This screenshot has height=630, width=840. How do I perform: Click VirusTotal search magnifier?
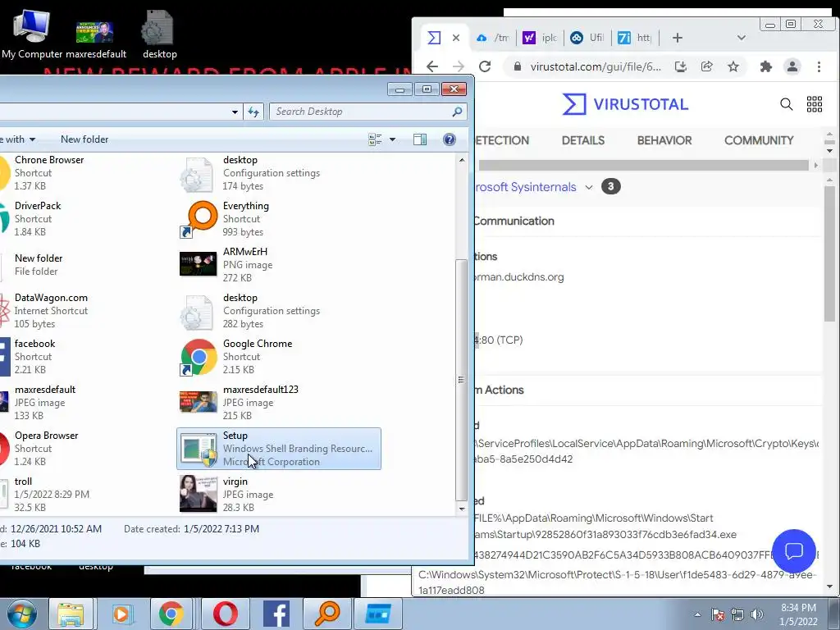coord(786,104)
